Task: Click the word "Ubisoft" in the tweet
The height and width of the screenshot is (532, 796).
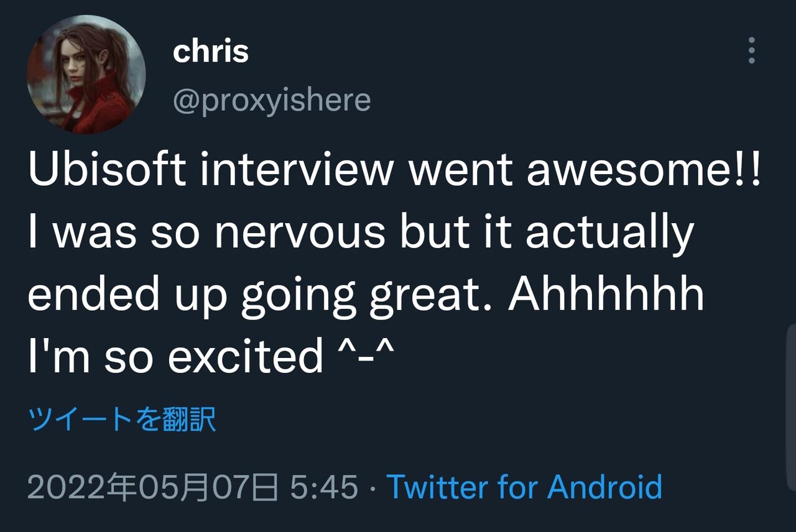Action: [107, 170]
